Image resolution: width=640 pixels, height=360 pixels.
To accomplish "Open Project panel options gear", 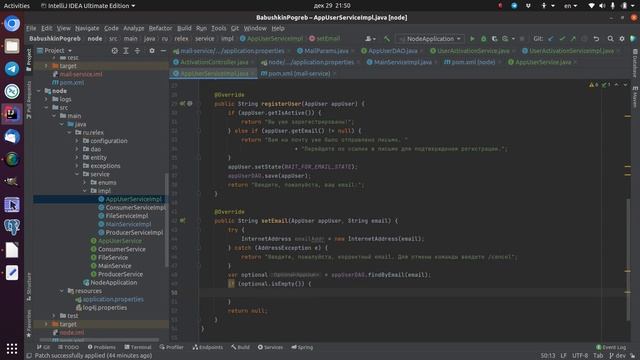I will coord(152,51).
